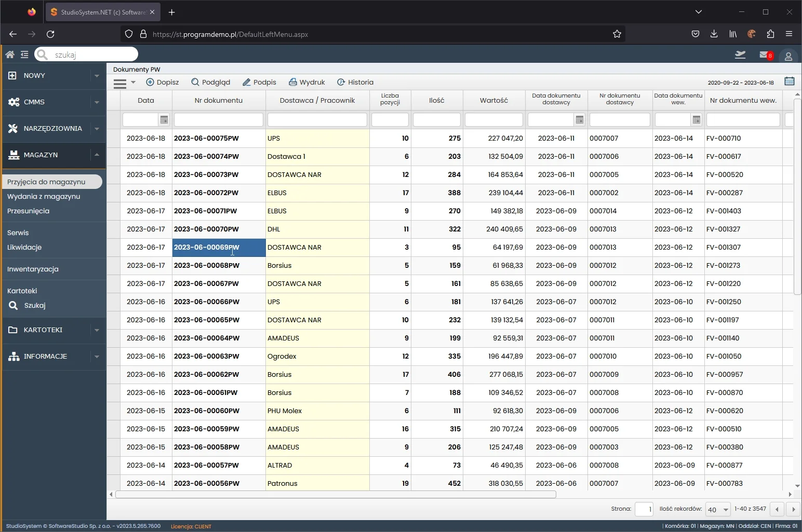Select Wydania z magazynu menu item
Screen dimensions: 802x532
click(x=44, y=196)
